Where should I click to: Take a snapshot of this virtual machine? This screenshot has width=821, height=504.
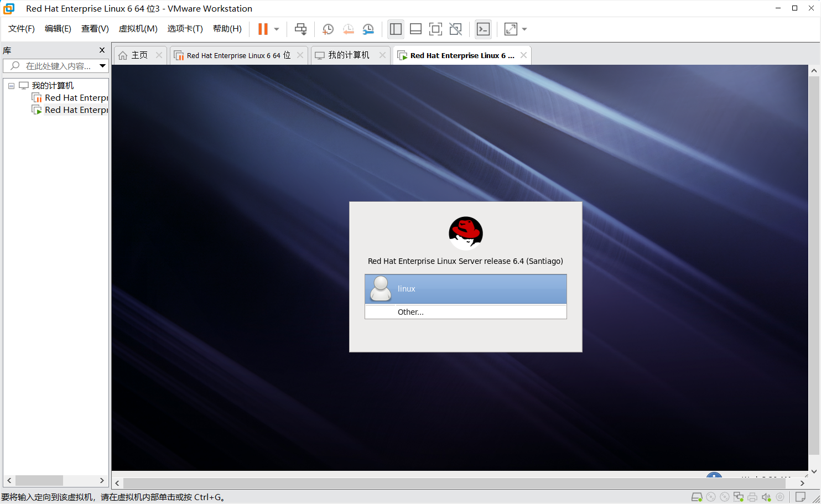click(328, 29)
